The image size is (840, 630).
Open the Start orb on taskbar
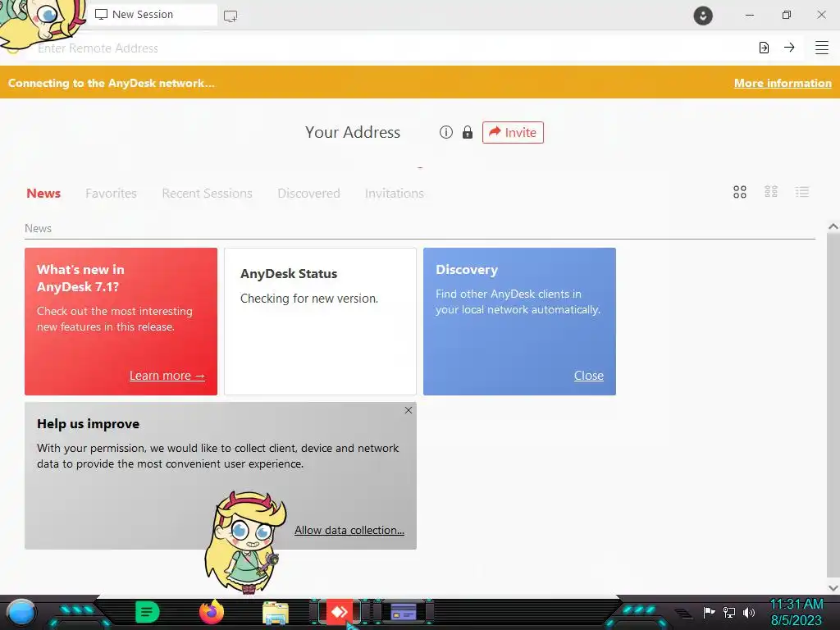click(x=21, y=612)
